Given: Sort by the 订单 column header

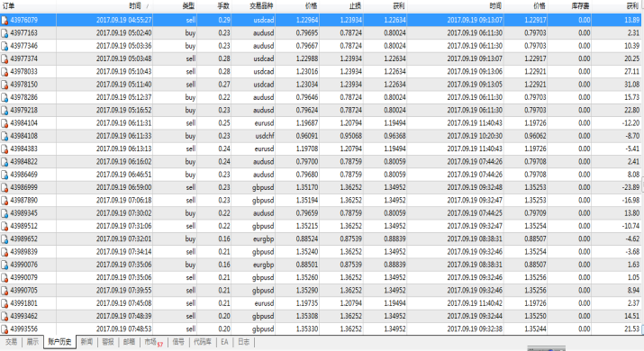Looking at the screenshot, I should pyautogui.click(x=8, y=5).
